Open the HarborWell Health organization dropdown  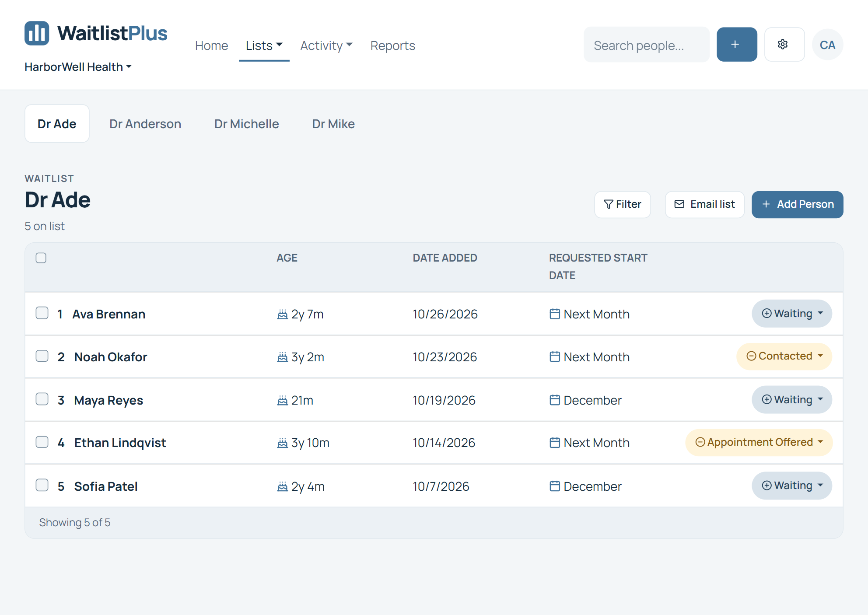click(x=78, y=67)
